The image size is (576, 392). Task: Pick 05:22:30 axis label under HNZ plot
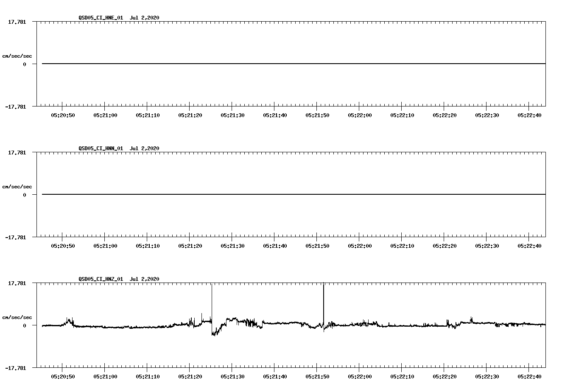487,377
